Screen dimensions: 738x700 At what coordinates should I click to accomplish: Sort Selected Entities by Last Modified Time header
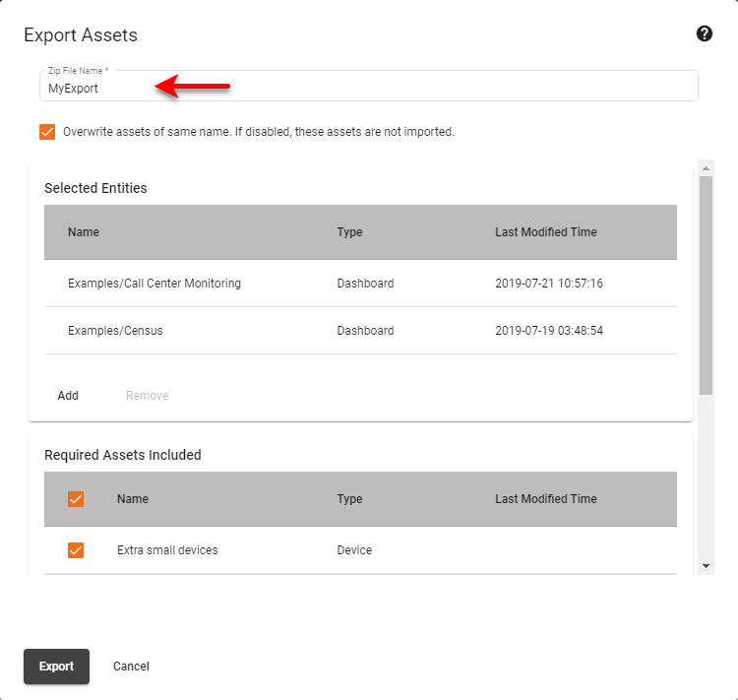tap(545, 232)
